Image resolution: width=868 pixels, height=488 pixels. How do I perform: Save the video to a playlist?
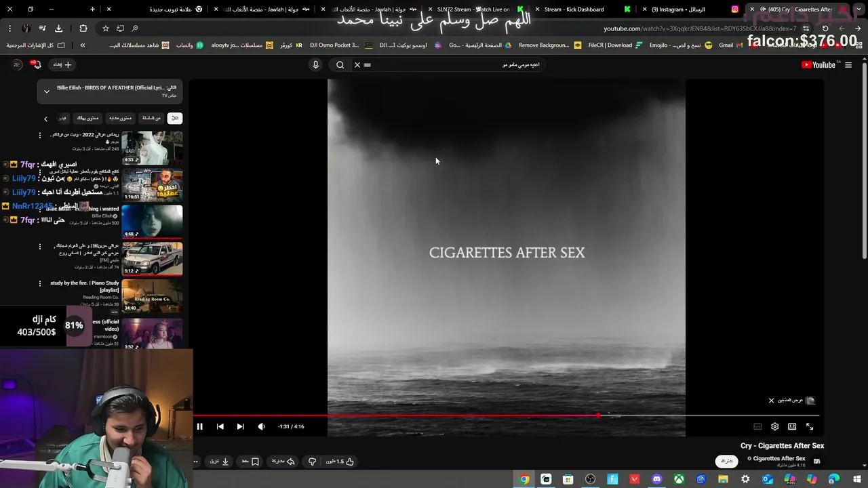tap(251, 462)
